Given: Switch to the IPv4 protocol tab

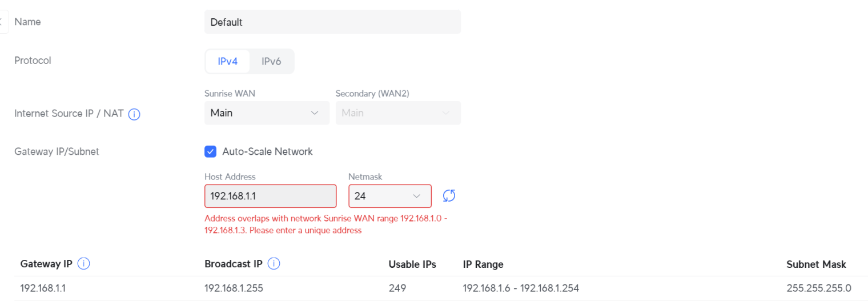Looking at the screenshot, I should point(227,62).
